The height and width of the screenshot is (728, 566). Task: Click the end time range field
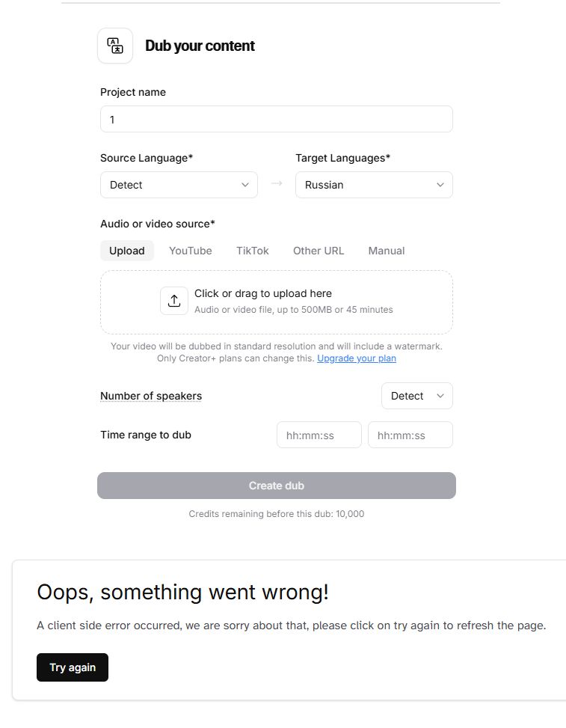(410, 435)
